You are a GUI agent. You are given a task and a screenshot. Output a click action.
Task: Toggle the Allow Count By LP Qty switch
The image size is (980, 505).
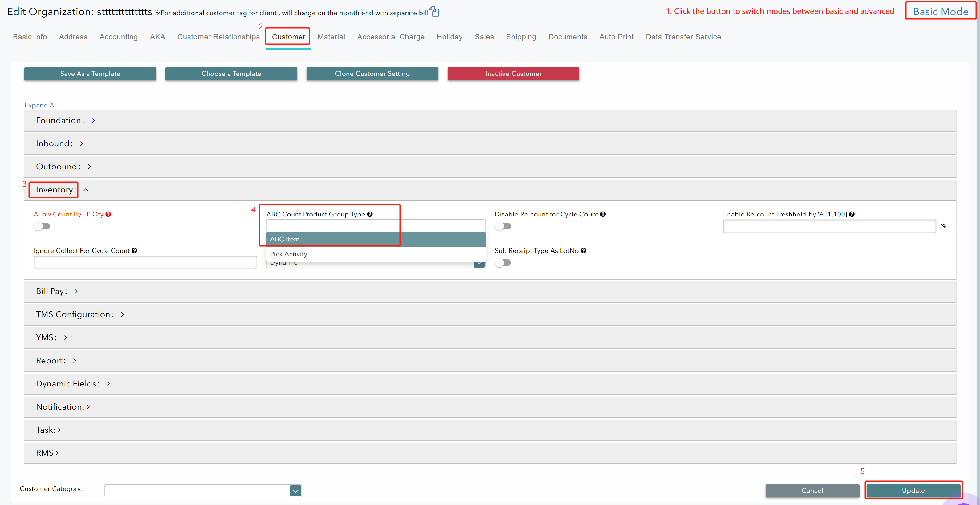(42, 226)
